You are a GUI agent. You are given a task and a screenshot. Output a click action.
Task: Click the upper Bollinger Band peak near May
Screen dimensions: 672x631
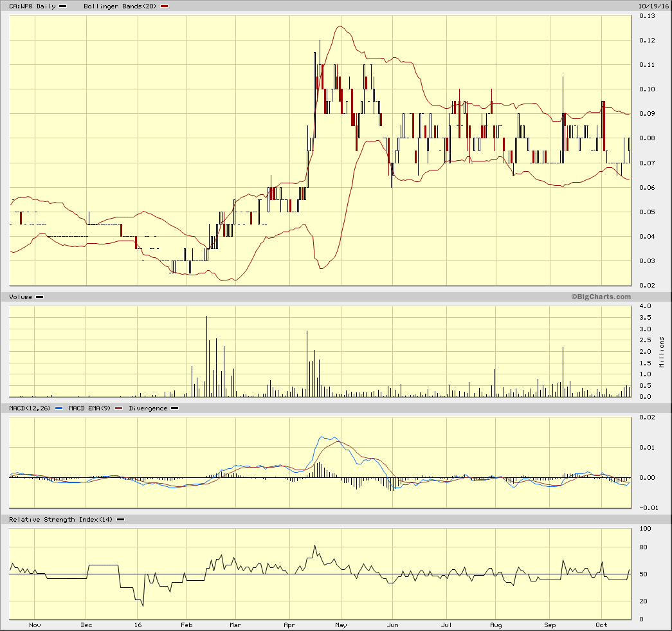[x=340, y=26]
